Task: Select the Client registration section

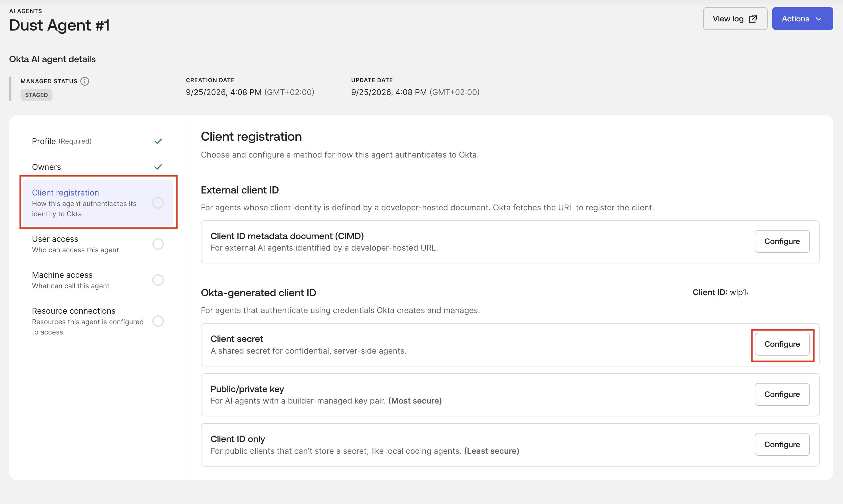Action: (97, 203)
